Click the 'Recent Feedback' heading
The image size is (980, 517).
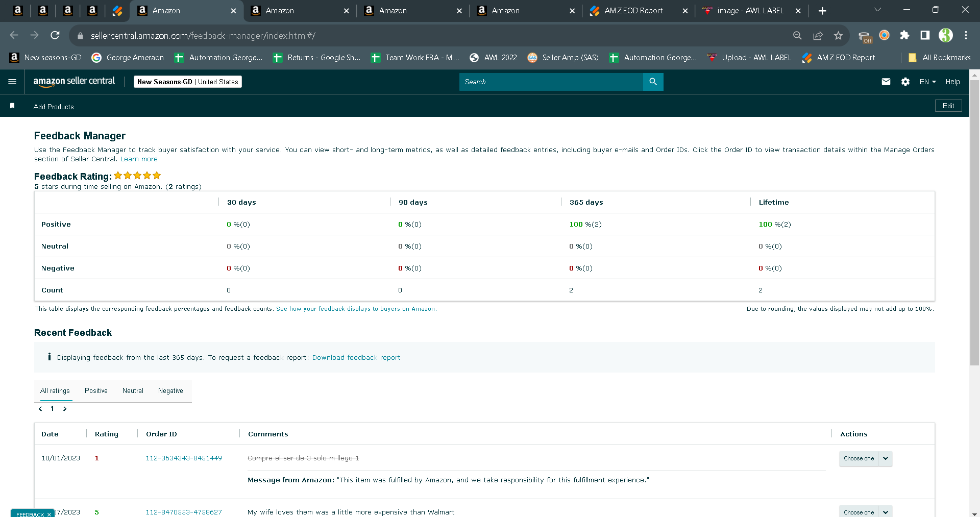coord(73,333)
